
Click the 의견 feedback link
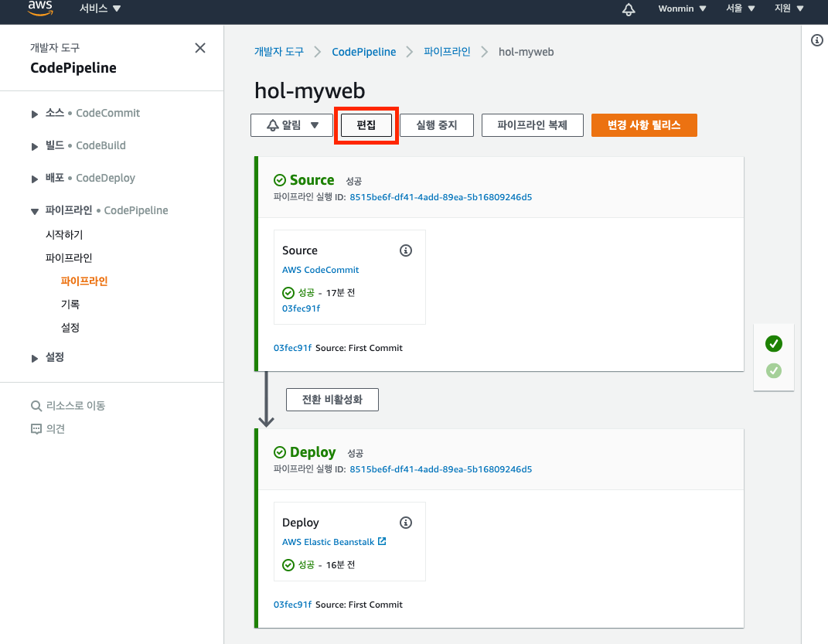click(x=56, y=429)
